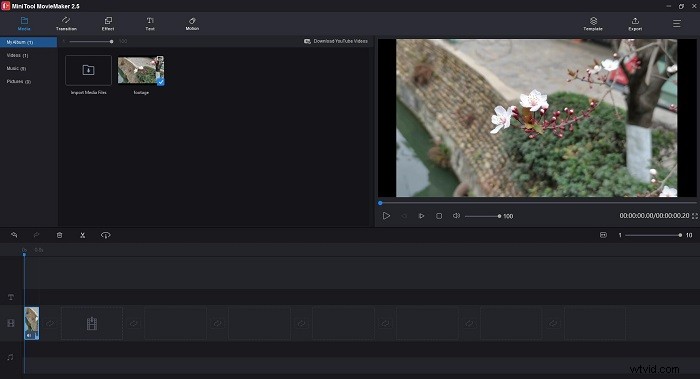Open the Media tab
Viewport: 700px width, 379px height.
[x=24, y=24]
